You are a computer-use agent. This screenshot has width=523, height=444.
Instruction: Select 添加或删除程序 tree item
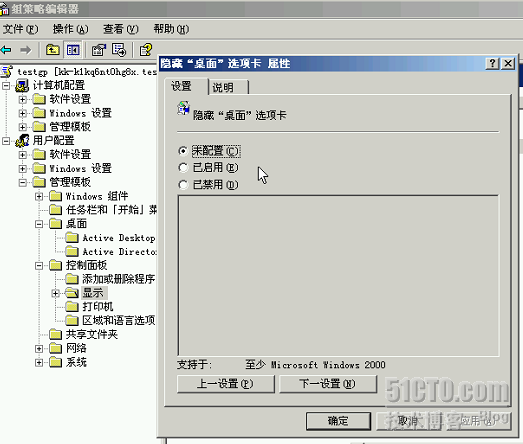119,279
